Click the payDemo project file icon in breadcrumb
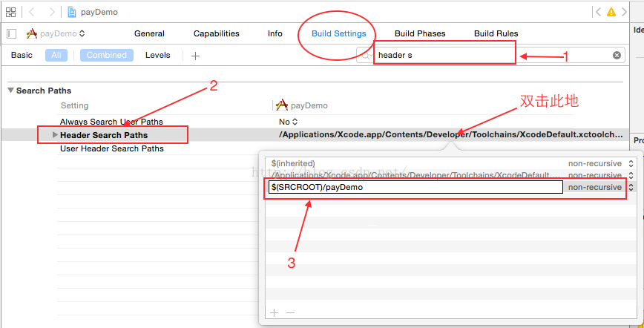 coord(72,12)
